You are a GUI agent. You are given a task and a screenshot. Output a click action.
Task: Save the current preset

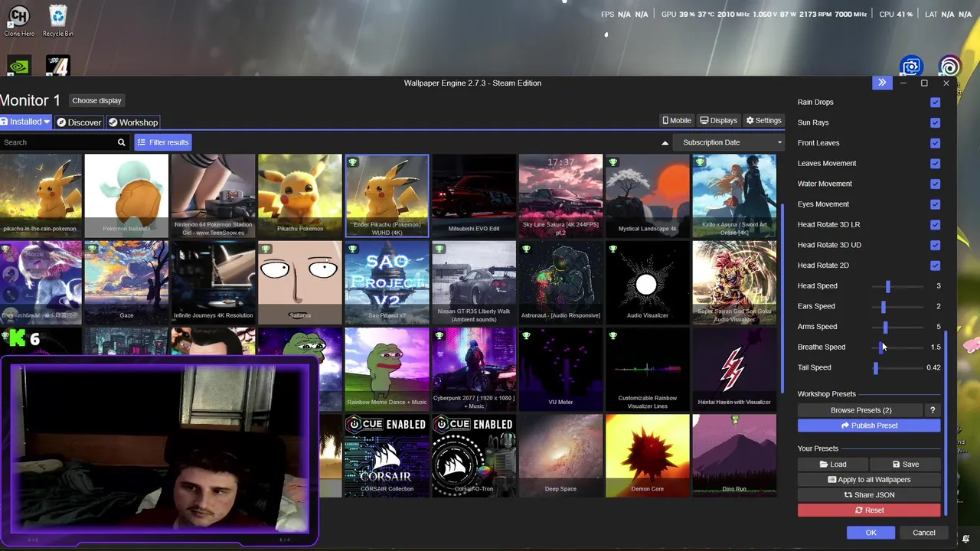pyautogui.click(x=905, y=465)
